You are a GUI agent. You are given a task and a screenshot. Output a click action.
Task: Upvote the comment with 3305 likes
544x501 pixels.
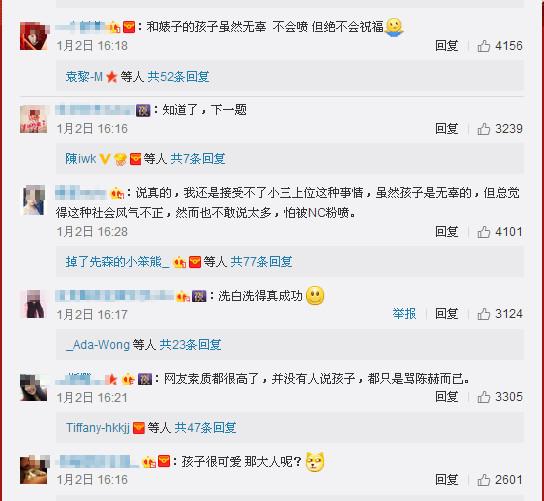click(484, 397)
